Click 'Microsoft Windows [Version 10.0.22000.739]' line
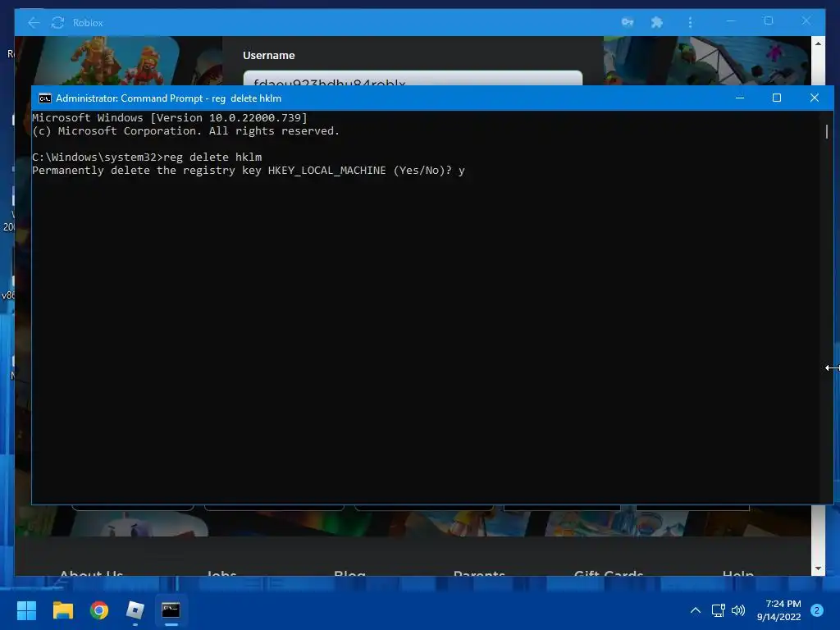Screen dimensions: 840x630 pyautogui.click(x=169, y=117)
